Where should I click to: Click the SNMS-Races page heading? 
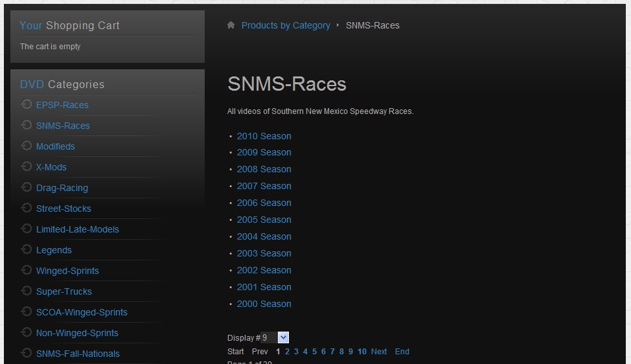[287, 84]
